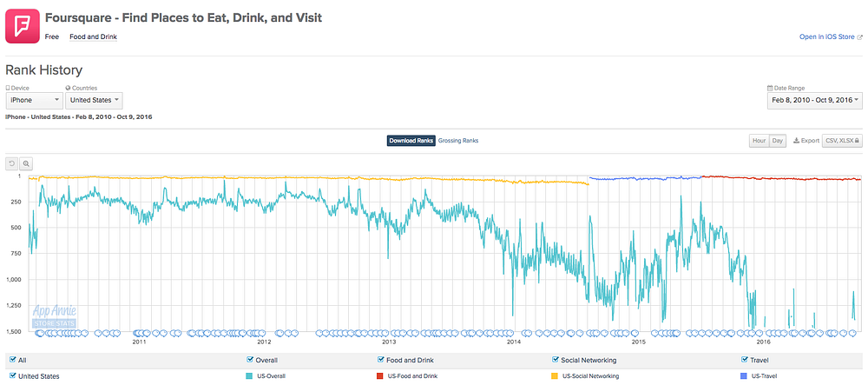868x385 pixels.
Task: Open the Date Range dropdown
Action: tap(815, 100)
